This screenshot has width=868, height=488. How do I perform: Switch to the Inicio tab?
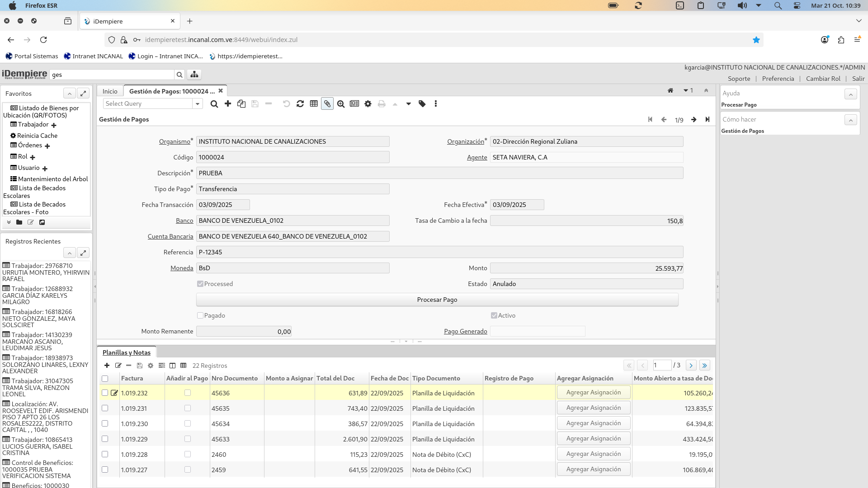(110, 91)
